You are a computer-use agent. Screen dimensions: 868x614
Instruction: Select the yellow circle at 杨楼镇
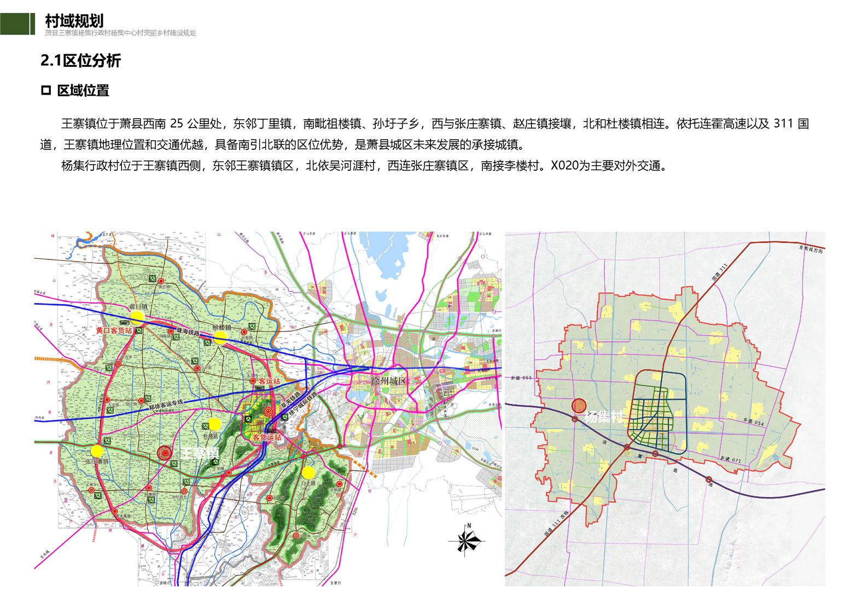pyautogui.click(x=220, y=338)
